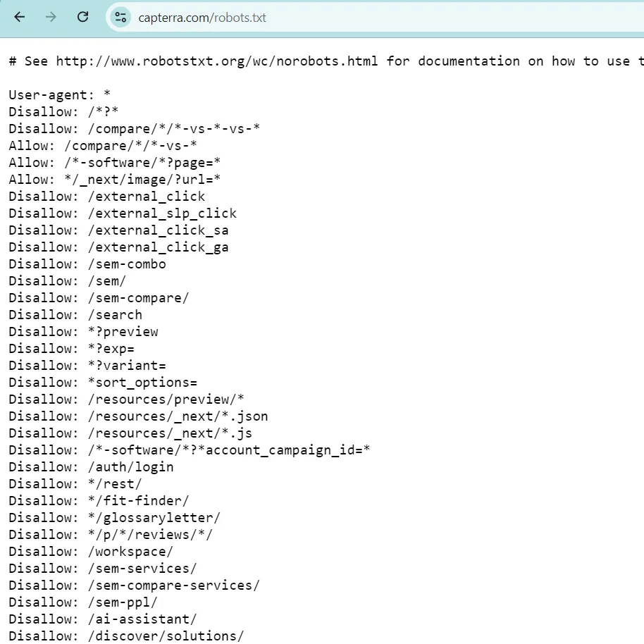Click the "Disallow: /sem/" line
This screenshot has height=644, width=644.
68,280
